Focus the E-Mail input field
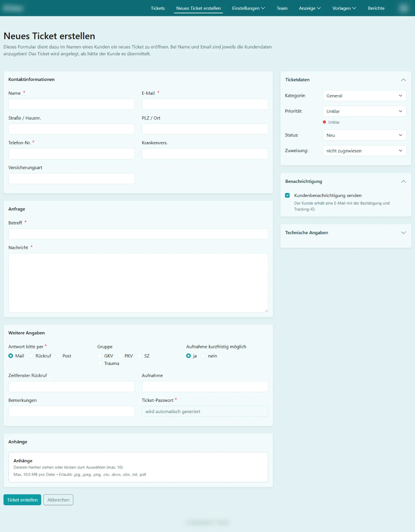 [205, 104]
